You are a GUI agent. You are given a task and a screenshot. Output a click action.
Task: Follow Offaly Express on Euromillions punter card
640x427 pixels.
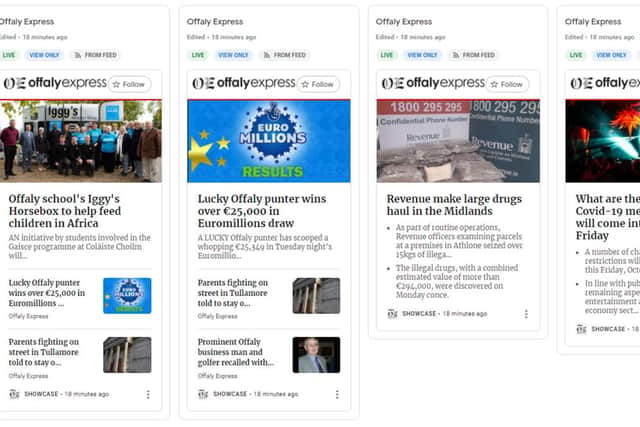click(x=318, y=85)
